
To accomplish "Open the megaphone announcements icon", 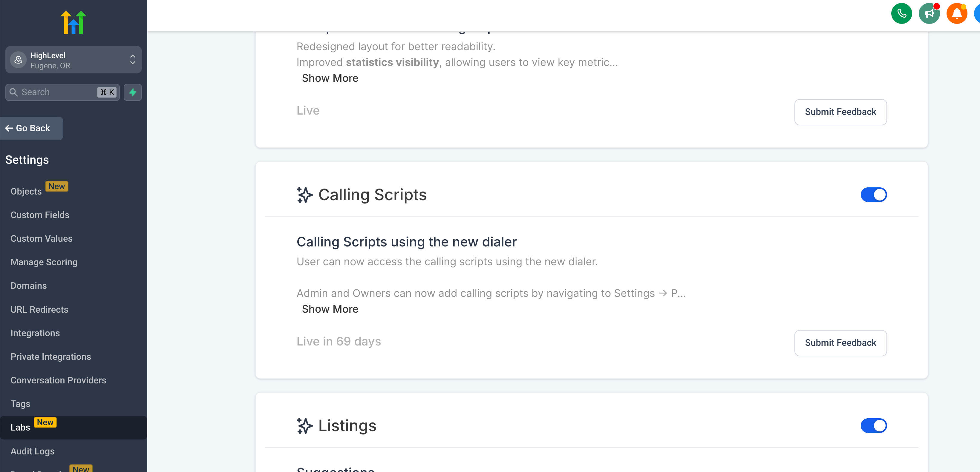I will coord(929,14).
